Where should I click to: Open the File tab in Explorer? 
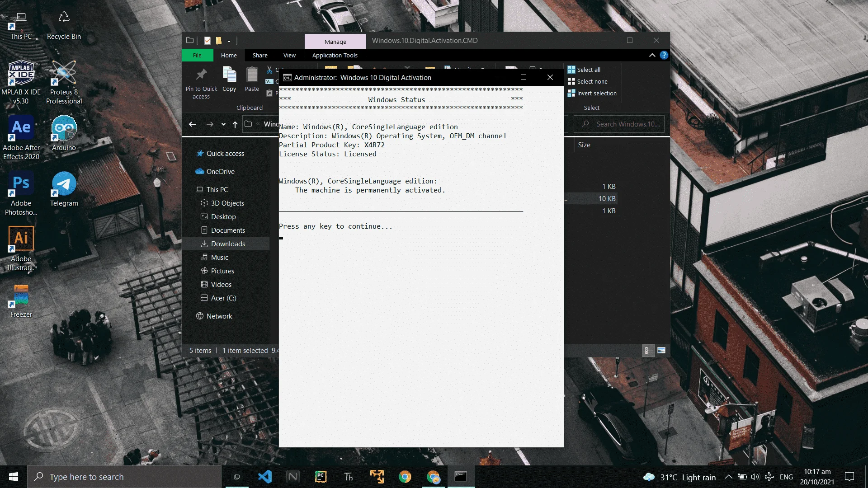197,55
